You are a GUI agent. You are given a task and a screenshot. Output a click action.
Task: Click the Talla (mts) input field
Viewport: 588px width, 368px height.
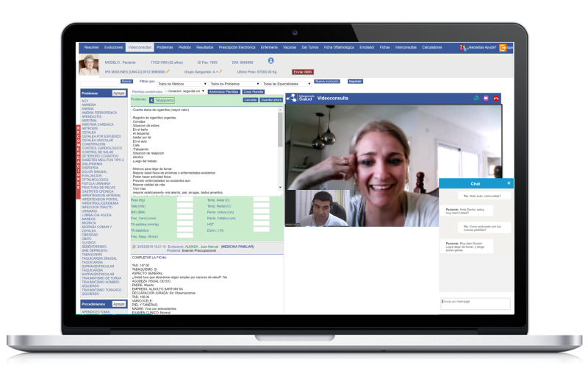tap(185, 206)
